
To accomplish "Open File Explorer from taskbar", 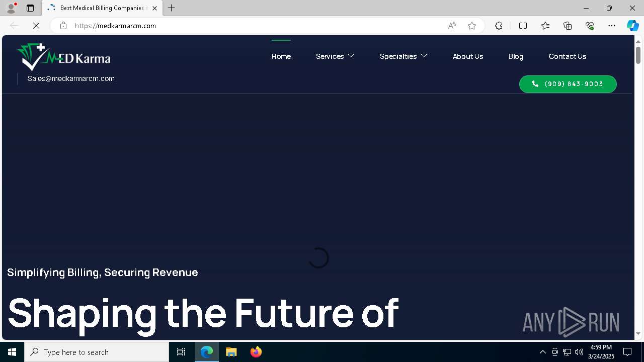I will tap(231, 352).
